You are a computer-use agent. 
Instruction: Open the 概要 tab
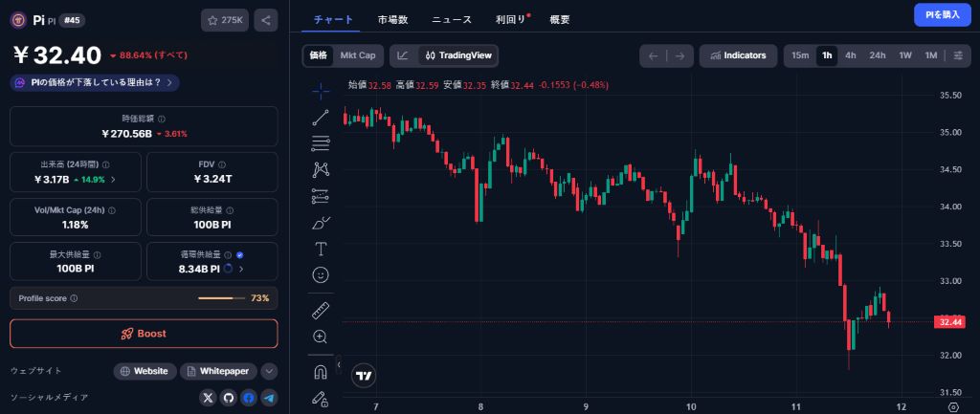pyautogui.click(x=560, y=20)
